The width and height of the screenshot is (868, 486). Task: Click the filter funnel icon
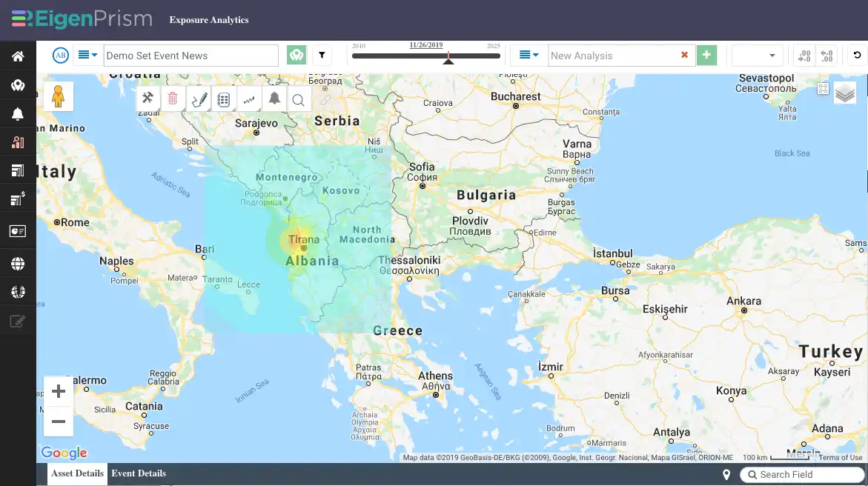click(x=322, y=55)
